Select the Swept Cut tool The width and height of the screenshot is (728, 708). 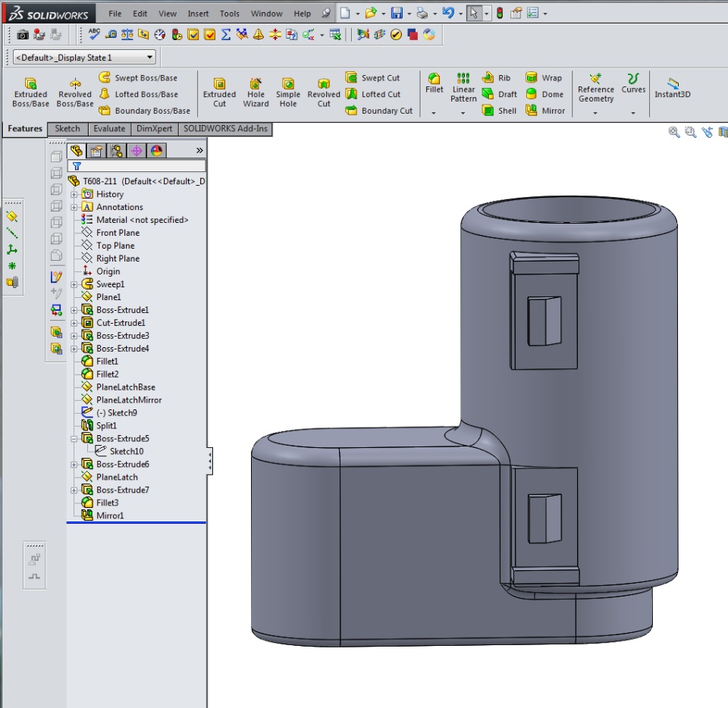coord(372,77)
